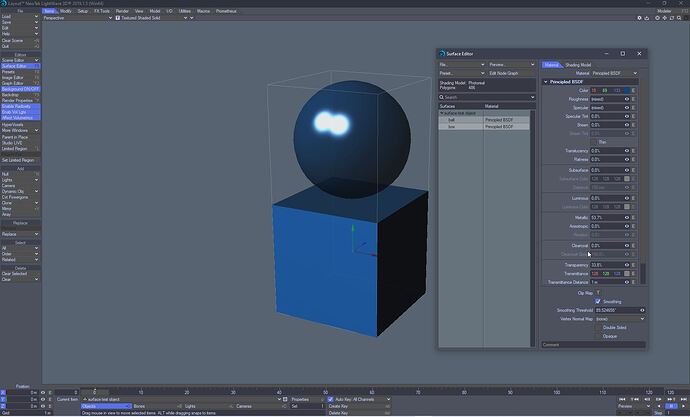690x417 pixels.
Task: Jump to last frame in playback controls
Action: click(683, 399)
